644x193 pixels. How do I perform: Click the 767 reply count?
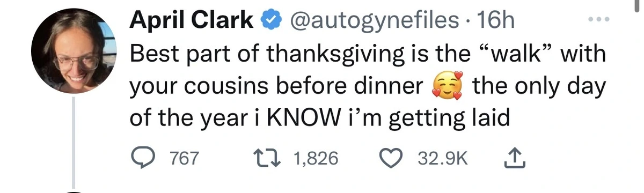(184, 159)
